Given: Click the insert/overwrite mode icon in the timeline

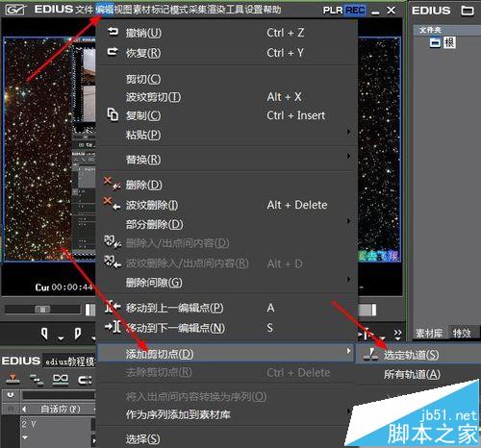Looking at the screenshot, I should (13, 379).
